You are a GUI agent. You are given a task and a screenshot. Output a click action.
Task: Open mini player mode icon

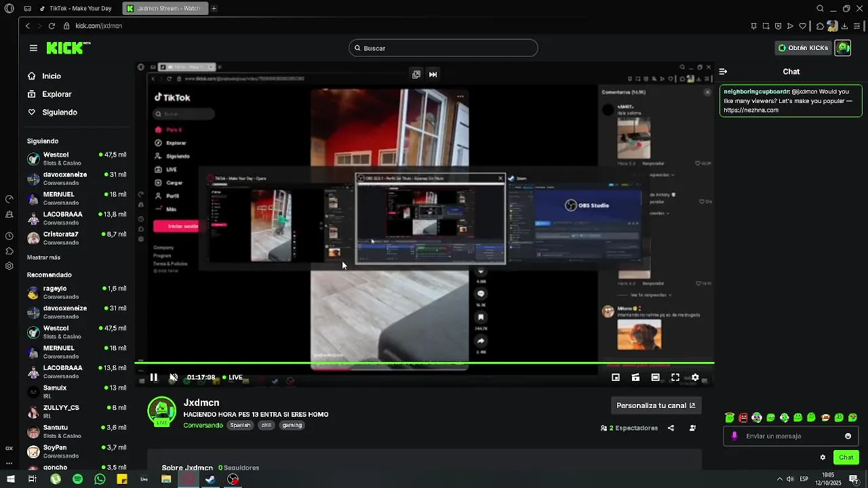616,378
